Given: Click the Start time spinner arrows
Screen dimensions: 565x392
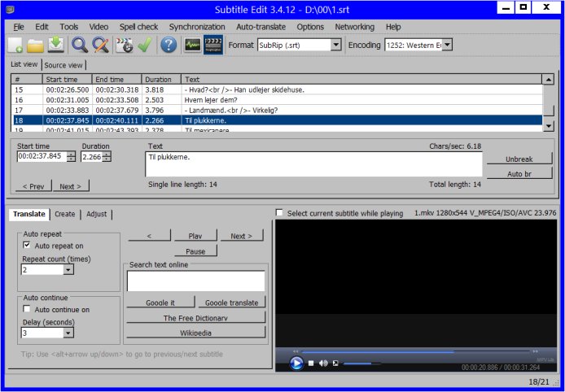Looking at the screenshot, I should [x=71, y=156].
